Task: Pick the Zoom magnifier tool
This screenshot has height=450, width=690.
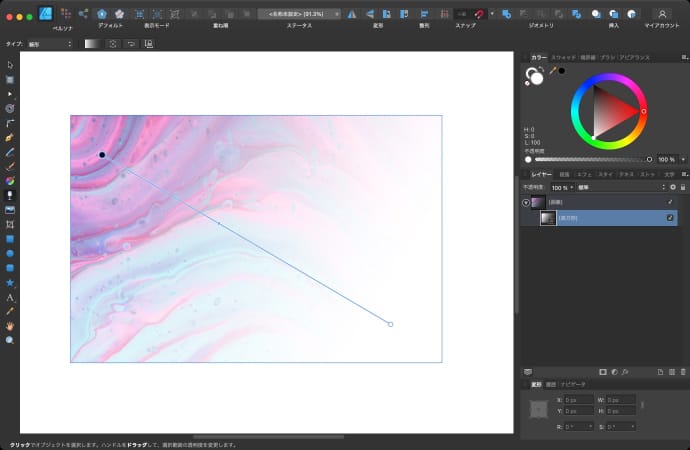Action: point(10,340)
